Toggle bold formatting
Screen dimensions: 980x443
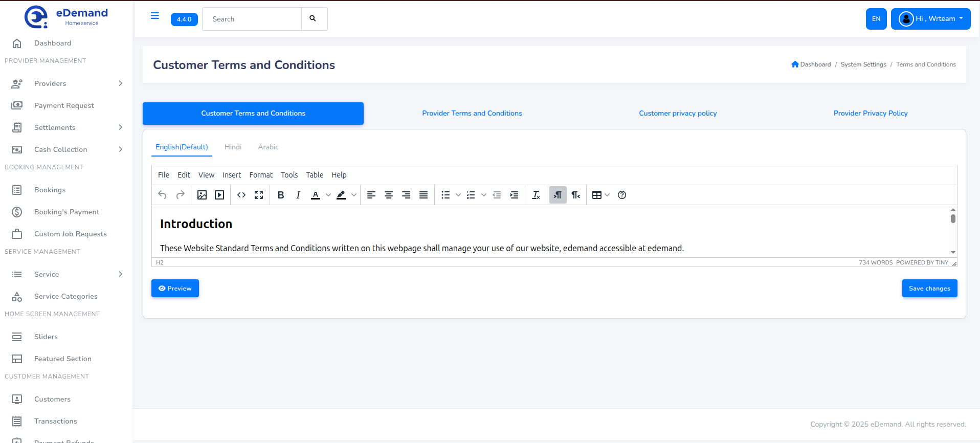[x=281, y=195]
